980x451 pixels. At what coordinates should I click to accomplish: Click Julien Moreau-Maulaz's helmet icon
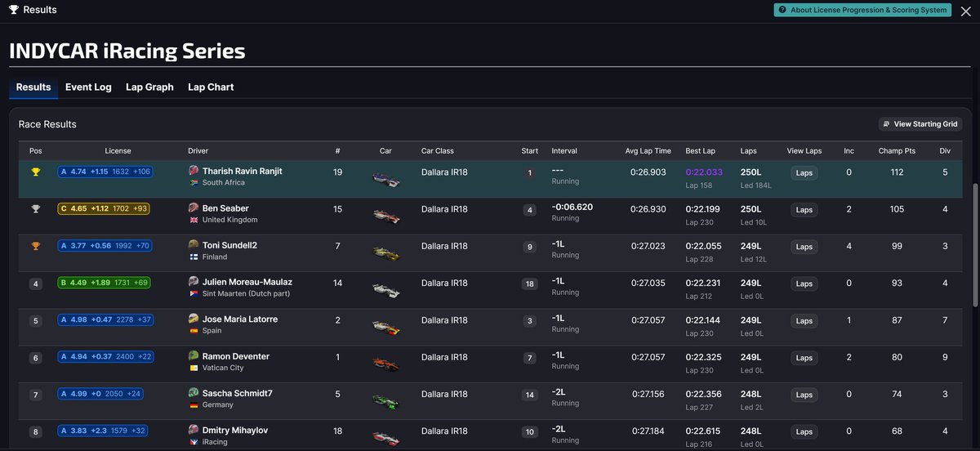[x=194, y=282]
